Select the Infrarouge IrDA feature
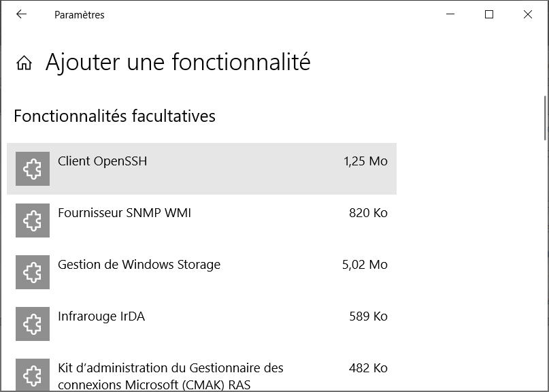The width and height of the screenshot is (549, 392). (x=201, y=324)
